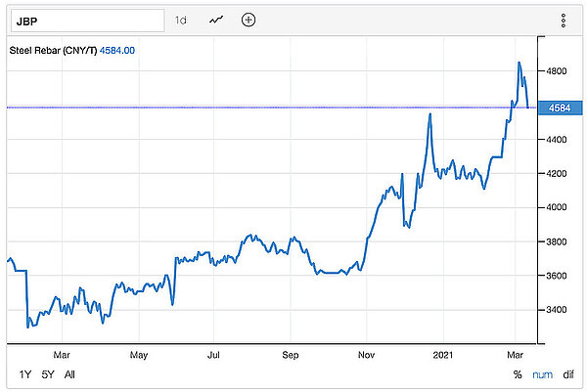Switch the scale to num mode
The height and width of the screenshot is (392, 587).
point(541,374)
